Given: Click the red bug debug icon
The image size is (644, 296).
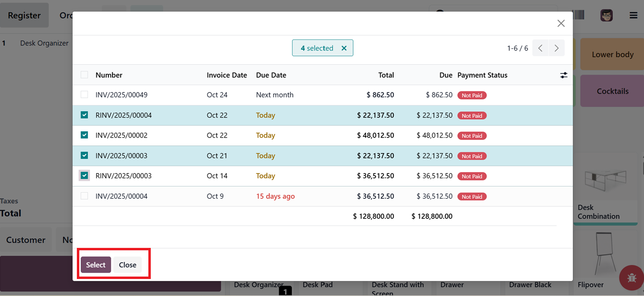Looking at the screenshot, I should click(x=631, y=278).
